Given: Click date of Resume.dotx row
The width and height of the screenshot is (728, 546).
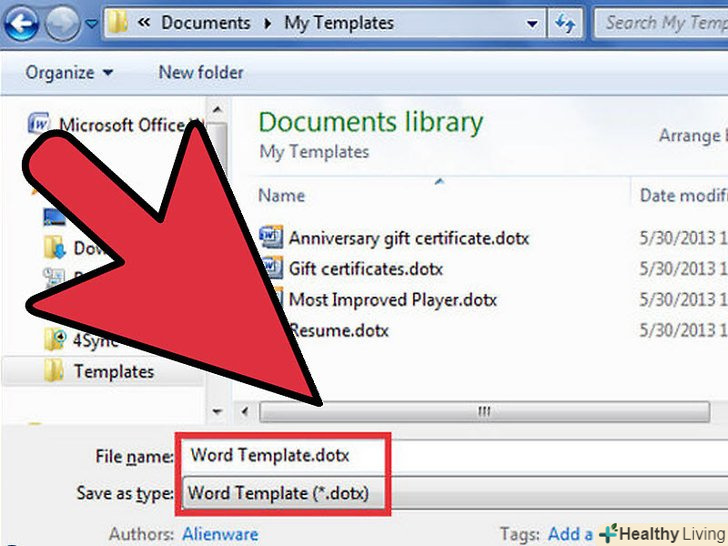Looking at the screenshot, I should 682,331.
